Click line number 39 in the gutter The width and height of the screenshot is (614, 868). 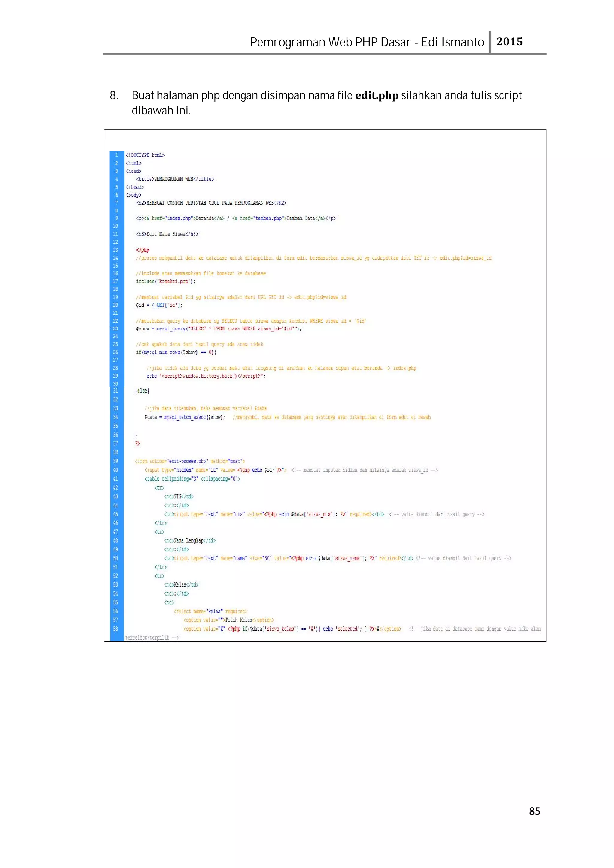[x=115, y=462]
